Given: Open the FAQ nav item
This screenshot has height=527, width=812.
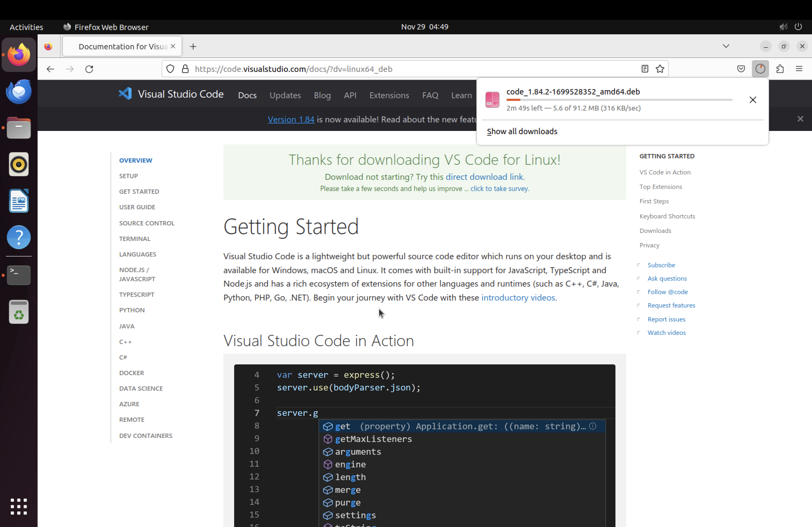Looking at the screenshot, I should [x=430, y=95].
